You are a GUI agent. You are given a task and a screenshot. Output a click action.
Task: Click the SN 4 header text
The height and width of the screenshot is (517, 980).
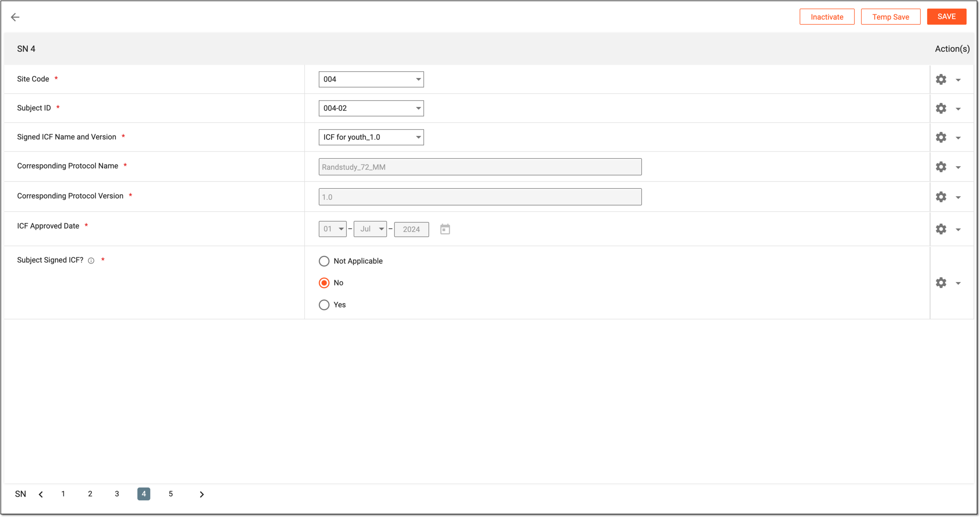(x=26, y=49)
